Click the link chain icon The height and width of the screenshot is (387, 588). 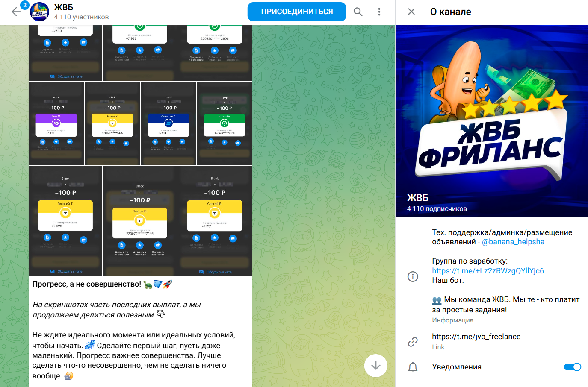413,342
